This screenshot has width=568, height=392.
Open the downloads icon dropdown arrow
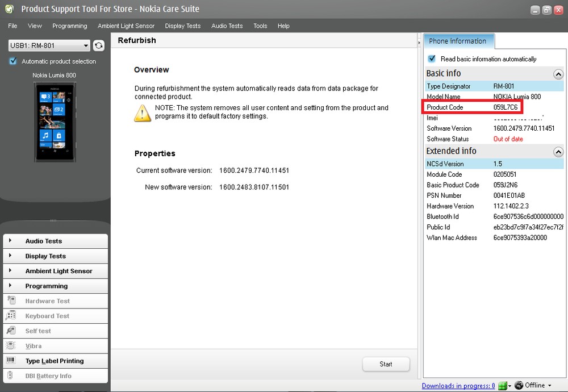[509, 386]
